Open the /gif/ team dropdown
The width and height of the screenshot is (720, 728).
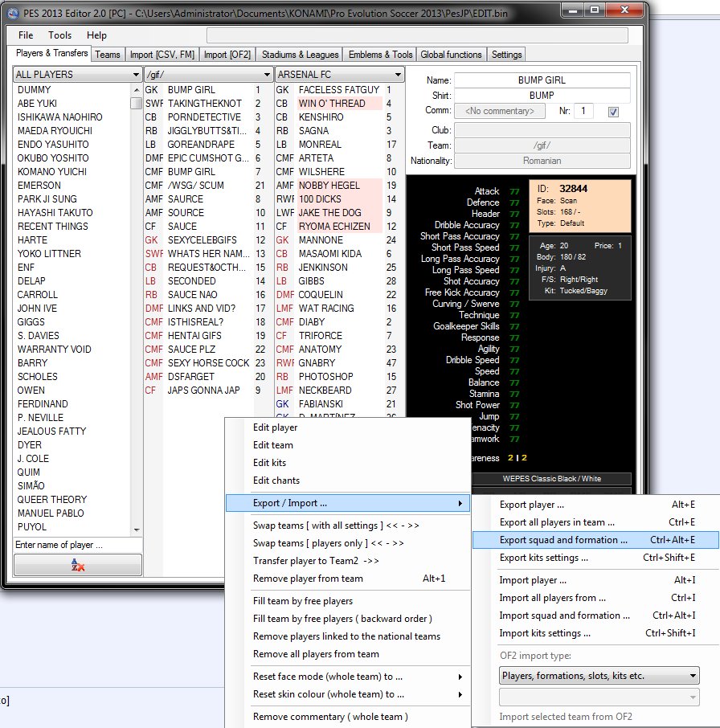(208, 74)
